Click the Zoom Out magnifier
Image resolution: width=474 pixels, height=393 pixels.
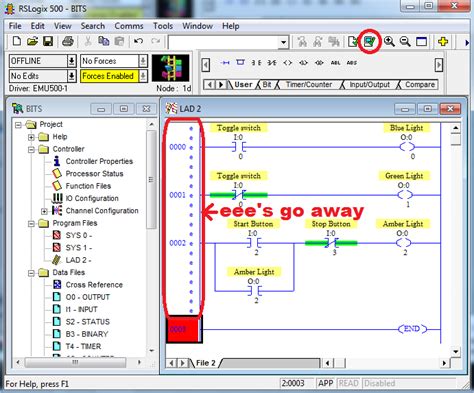[x=405, y=41]
